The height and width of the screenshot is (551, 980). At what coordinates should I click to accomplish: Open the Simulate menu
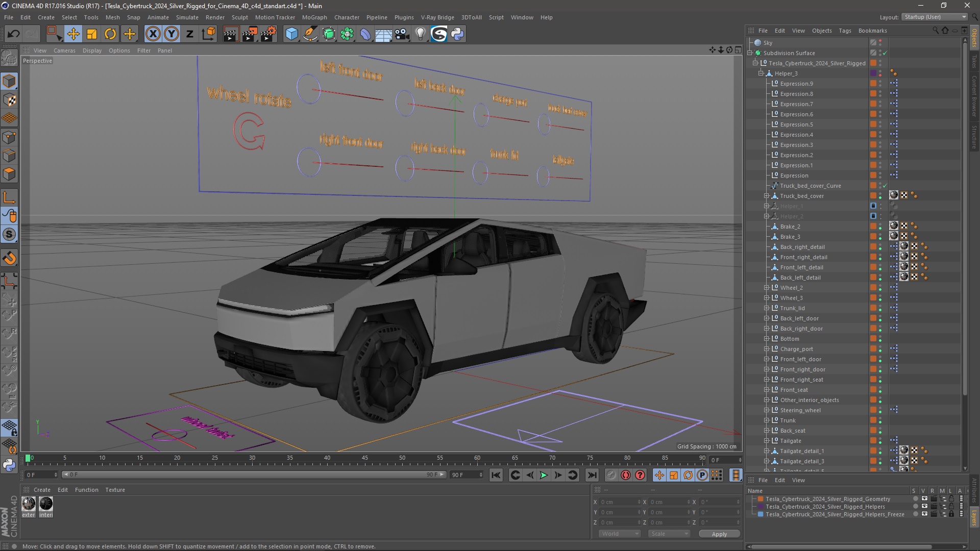[187, 17]
